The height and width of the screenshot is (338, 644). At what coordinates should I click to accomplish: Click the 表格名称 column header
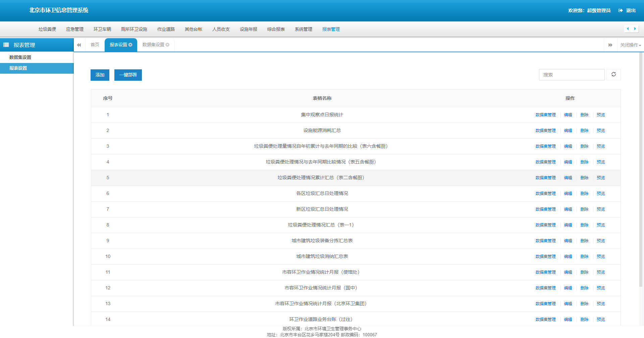(322, 98)
